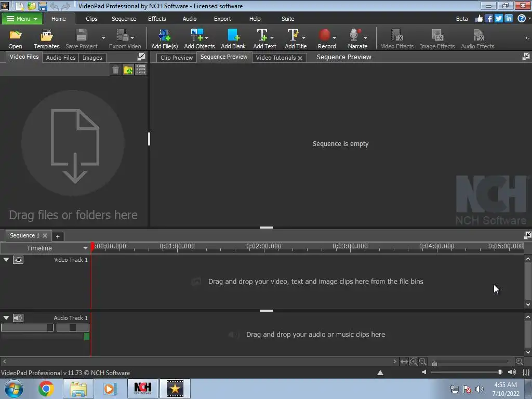Launch Chrome from the taskbar

pos(46,389)
